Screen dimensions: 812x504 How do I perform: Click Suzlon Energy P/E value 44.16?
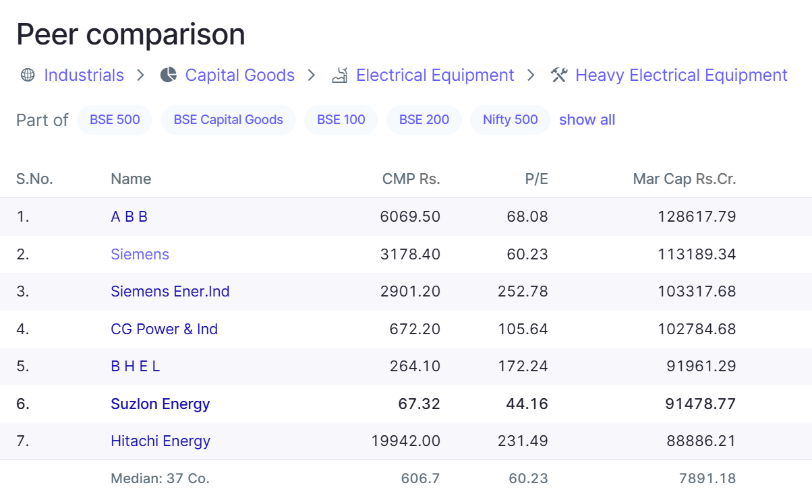[527, 404]
